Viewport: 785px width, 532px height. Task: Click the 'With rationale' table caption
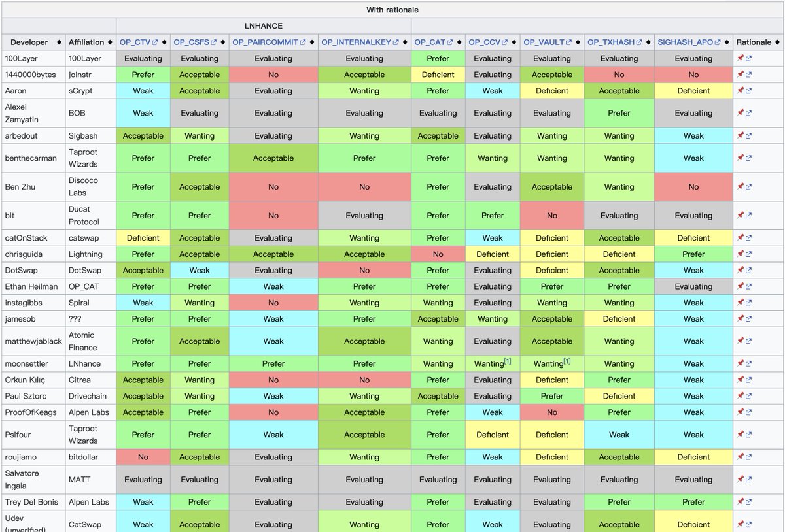392,10
